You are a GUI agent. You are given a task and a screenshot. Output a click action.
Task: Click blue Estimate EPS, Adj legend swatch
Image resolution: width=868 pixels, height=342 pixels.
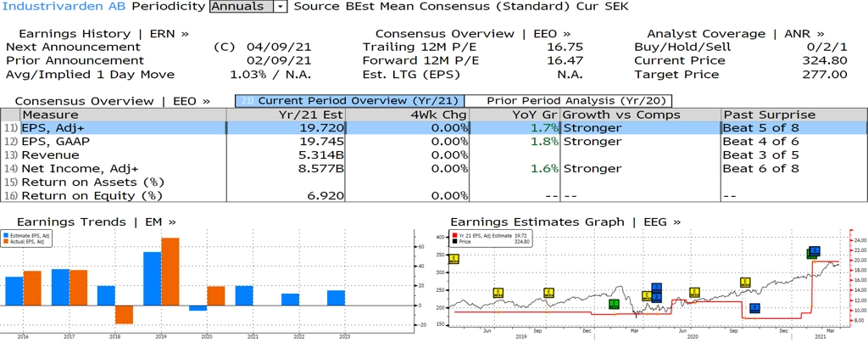4,236
